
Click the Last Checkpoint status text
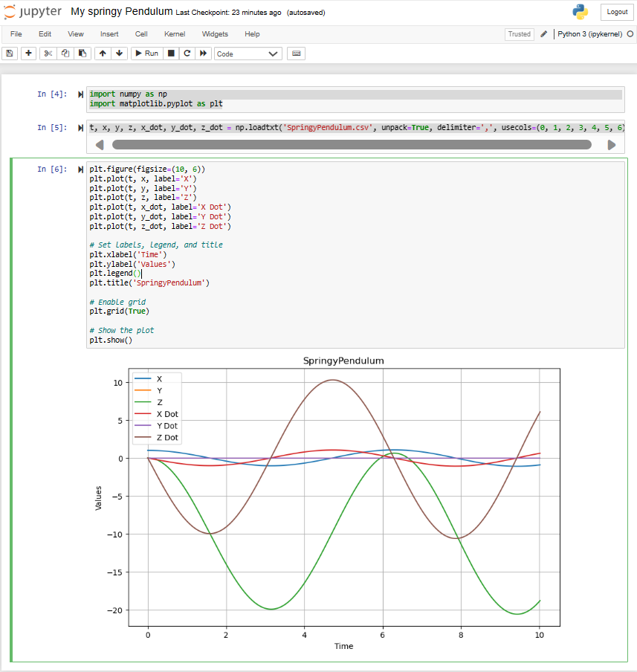[228, 13]
